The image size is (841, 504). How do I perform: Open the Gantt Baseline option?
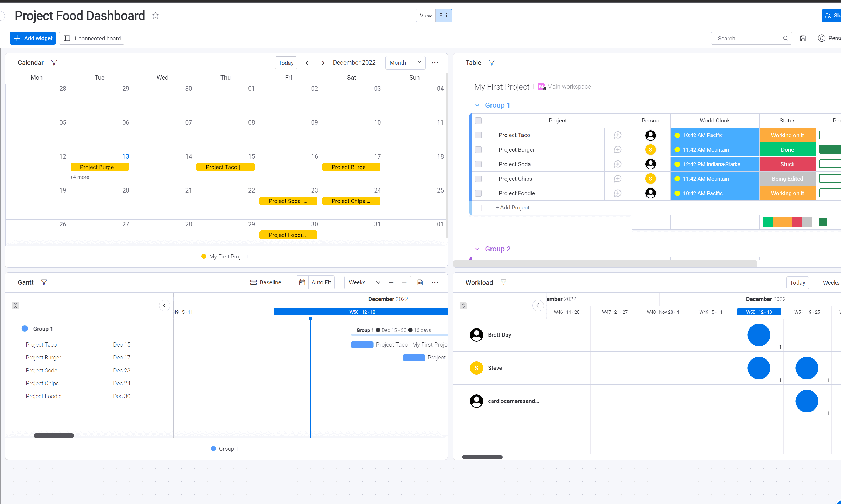[265, 283]
